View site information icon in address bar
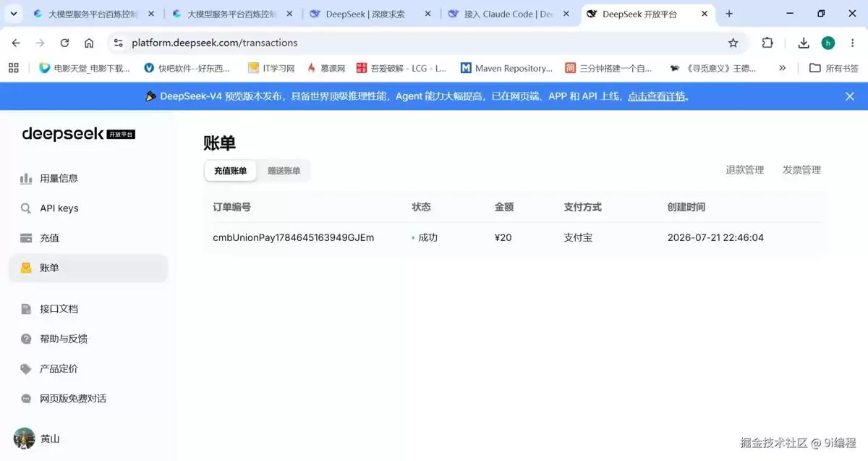 119,43
